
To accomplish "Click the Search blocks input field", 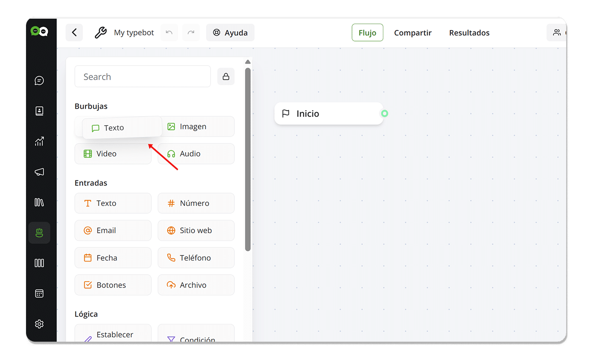I will tap(142, 77).
